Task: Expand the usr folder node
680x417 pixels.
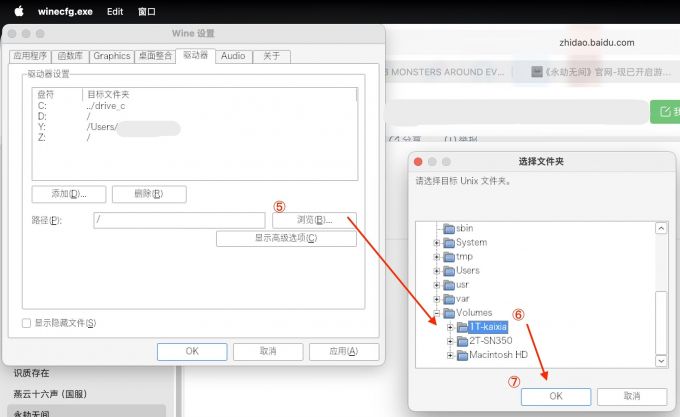Action: click(x=437, y=285)
